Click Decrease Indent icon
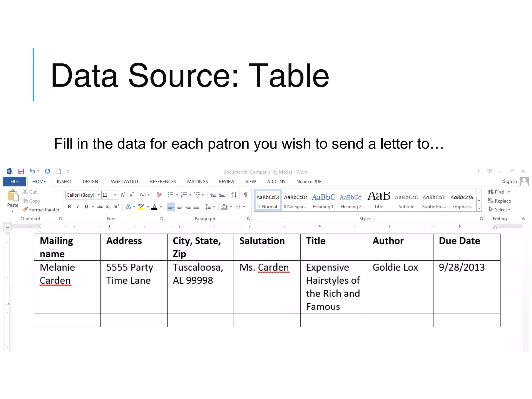The width and height of the screenshot is (532, 399). click(x=213, y=195)
